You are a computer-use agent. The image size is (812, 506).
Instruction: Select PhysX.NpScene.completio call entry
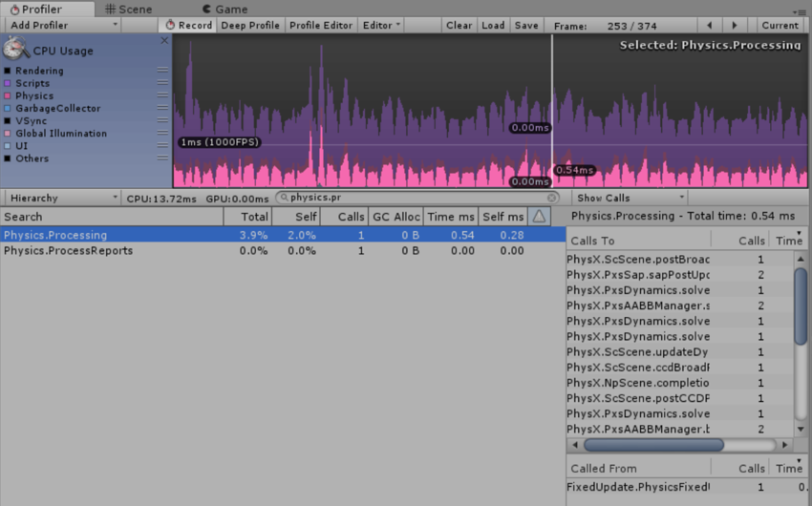(x=679, y=383)
